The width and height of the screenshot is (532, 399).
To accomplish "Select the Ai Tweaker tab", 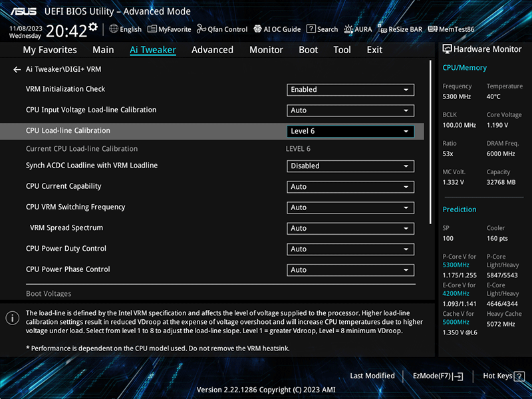I will (x=153, y=50).
